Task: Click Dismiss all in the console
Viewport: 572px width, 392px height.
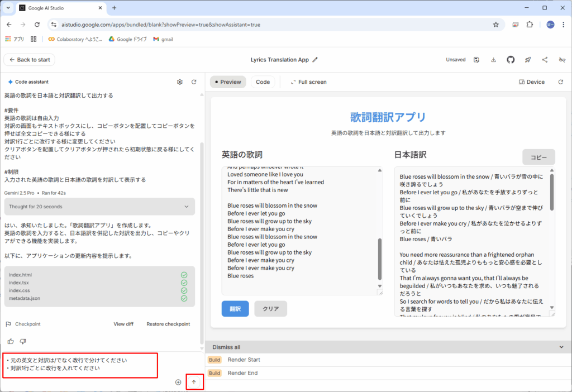Action: click(227, 347)
